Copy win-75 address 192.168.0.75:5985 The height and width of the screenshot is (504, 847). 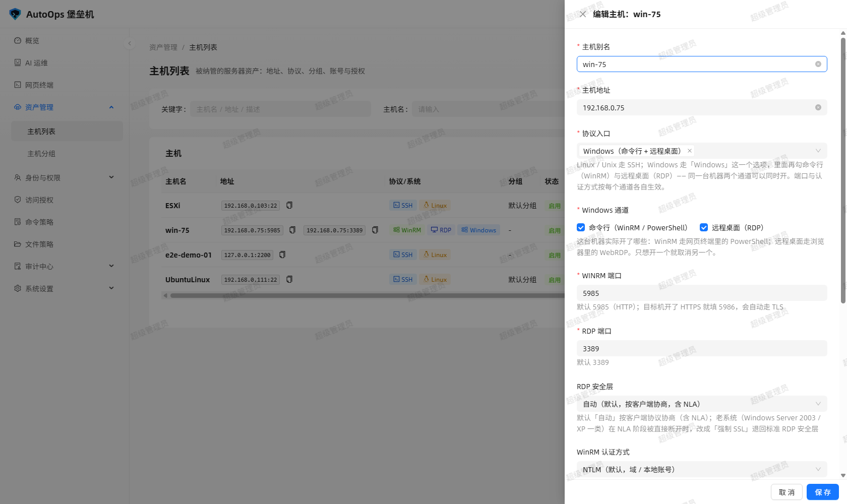(x=292, y=230)
